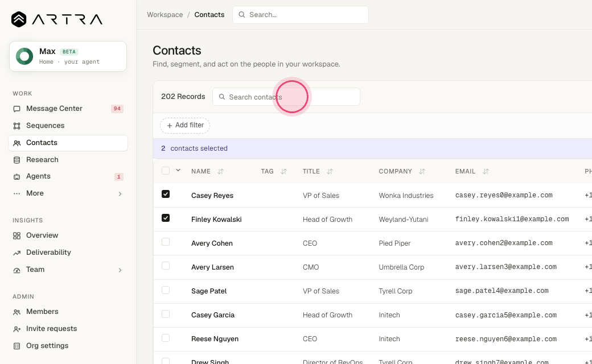Open Deliverability page
The width and height of the screenshot is (592, 364).
tap(68, 253)
